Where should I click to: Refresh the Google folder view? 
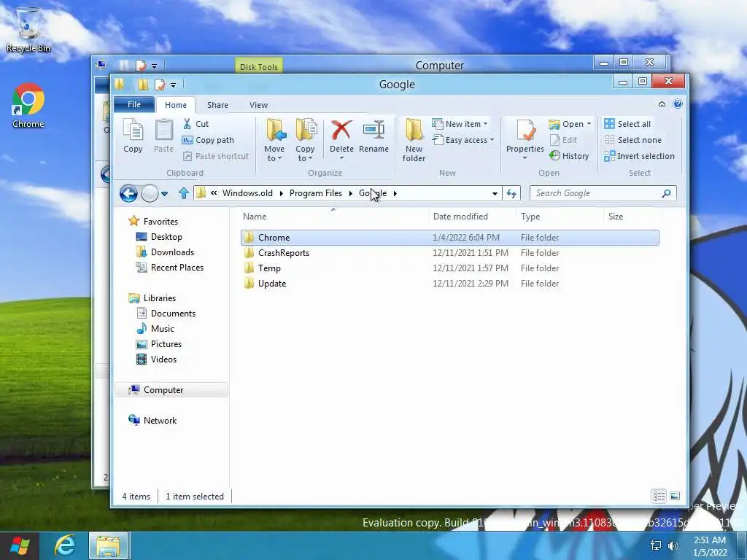click(x=511, y=193)
